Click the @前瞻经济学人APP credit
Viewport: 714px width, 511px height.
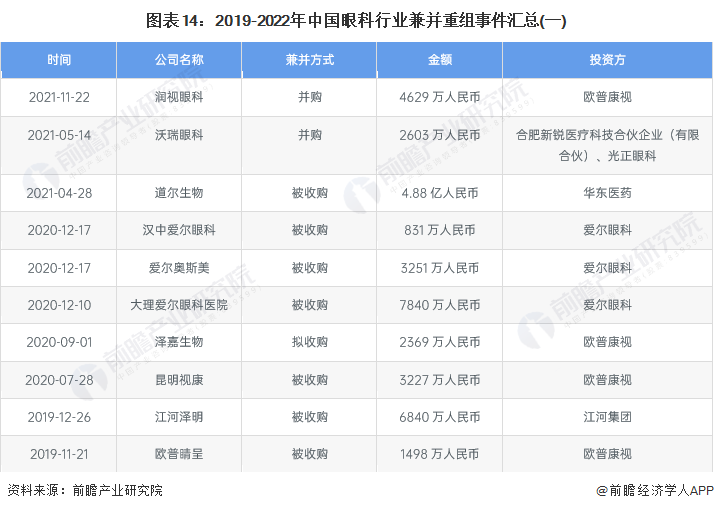pyautogui.click(x=655, y=491)
